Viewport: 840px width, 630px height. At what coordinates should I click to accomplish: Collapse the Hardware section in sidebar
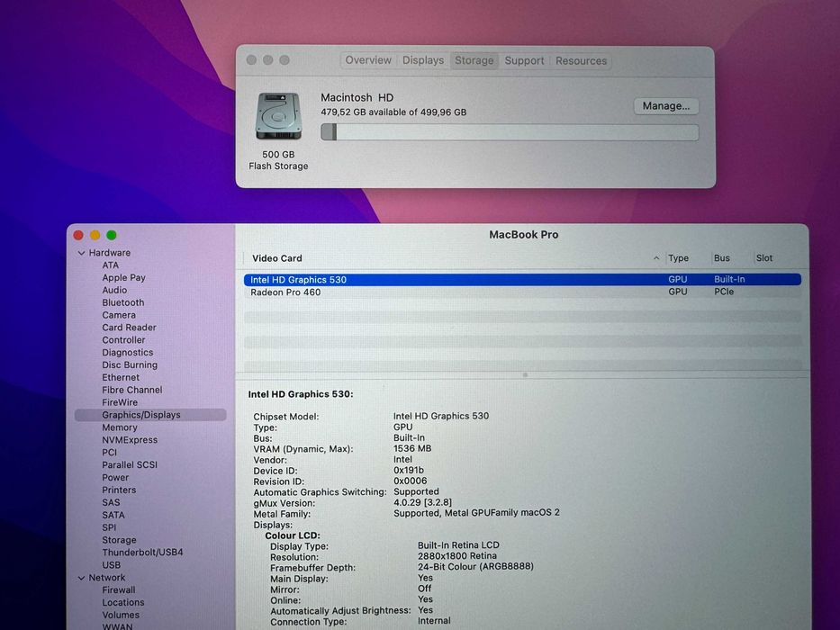click(81, 253)
